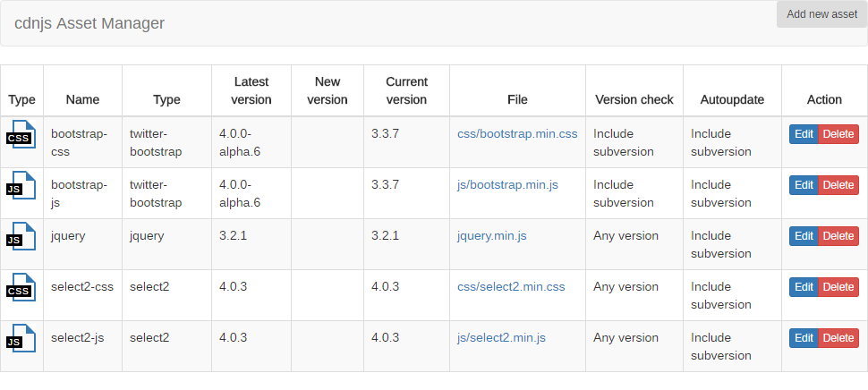Click the JS file icon for bootstrap-js
Image resolution: width=868 pixels, height=390 pixels.
point(21,187)
